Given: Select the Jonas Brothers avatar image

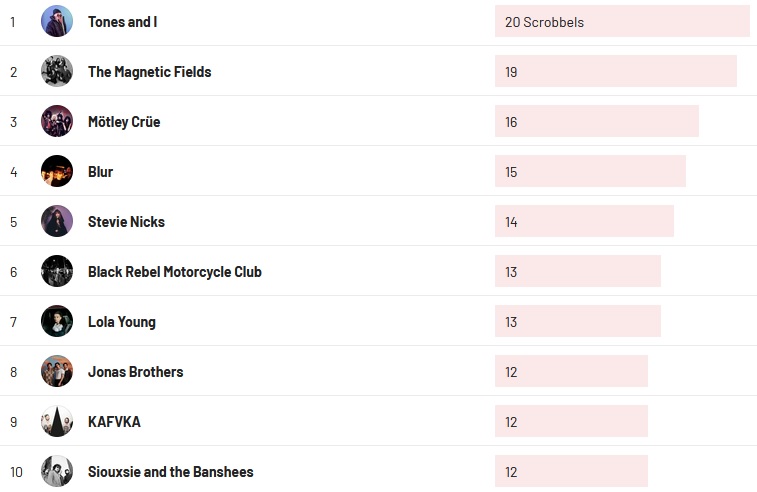Looking at the screenshot, I should [57, 371].
